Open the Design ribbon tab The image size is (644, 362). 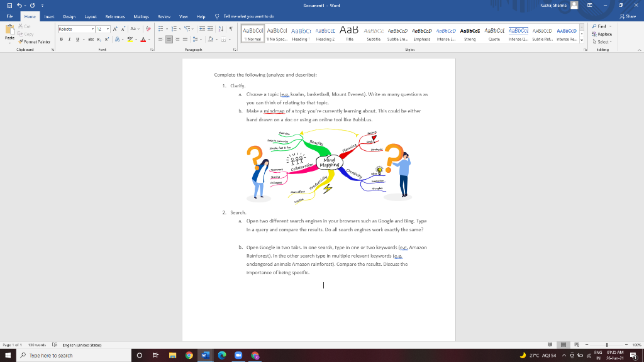point(69,17)
